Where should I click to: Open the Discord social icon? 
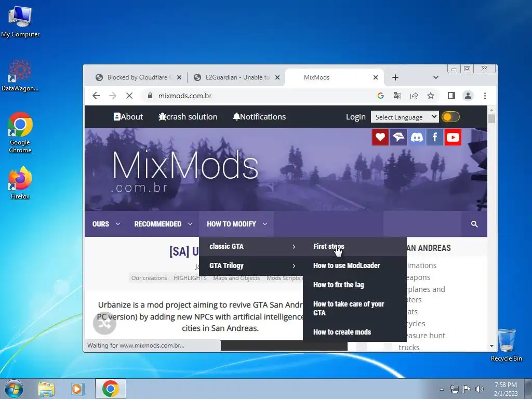point(417,137)
